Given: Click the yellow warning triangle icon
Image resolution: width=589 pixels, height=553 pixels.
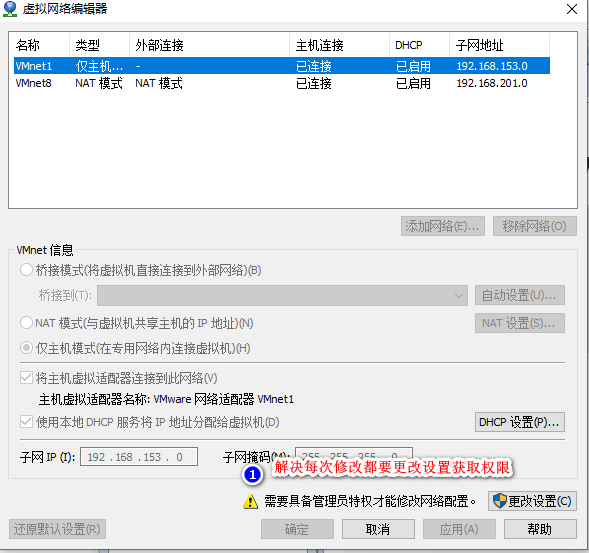Looking at the screenshot, I should point(251,502).
